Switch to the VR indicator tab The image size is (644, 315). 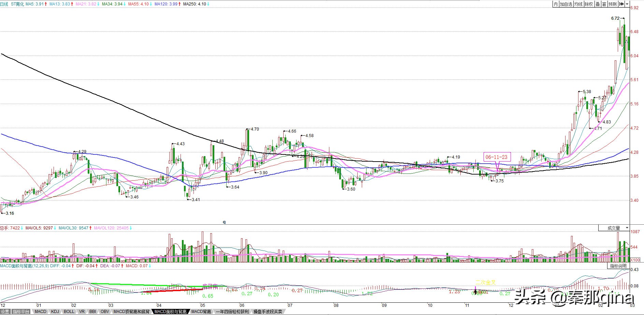pyautogui.click(x=82, y=312)
